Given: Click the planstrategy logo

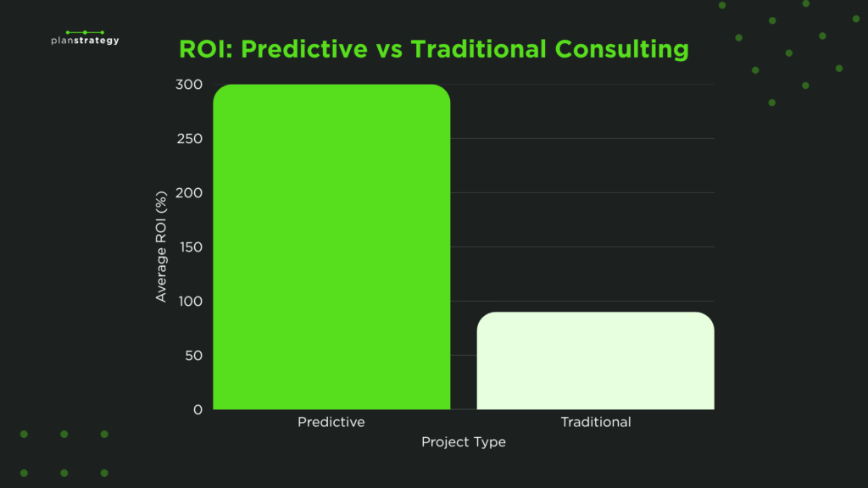Looking at the screenshot, I should [85, 37].
